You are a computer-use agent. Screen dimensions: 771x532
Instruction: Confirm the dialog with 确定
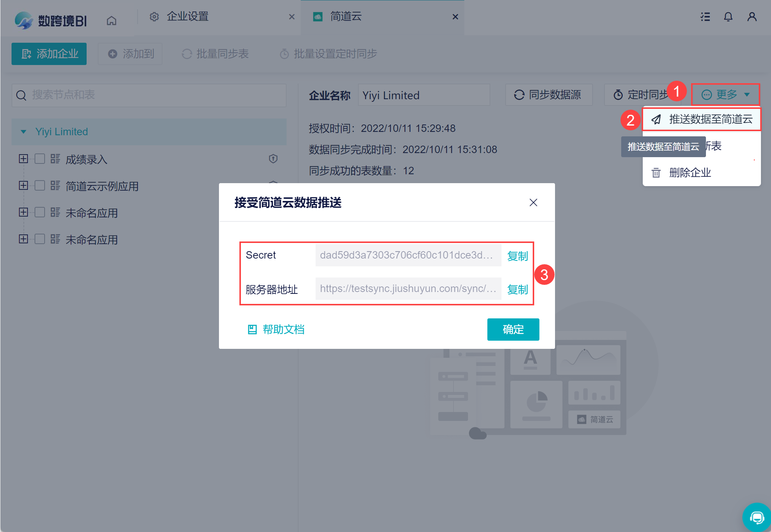click(513, 330)
